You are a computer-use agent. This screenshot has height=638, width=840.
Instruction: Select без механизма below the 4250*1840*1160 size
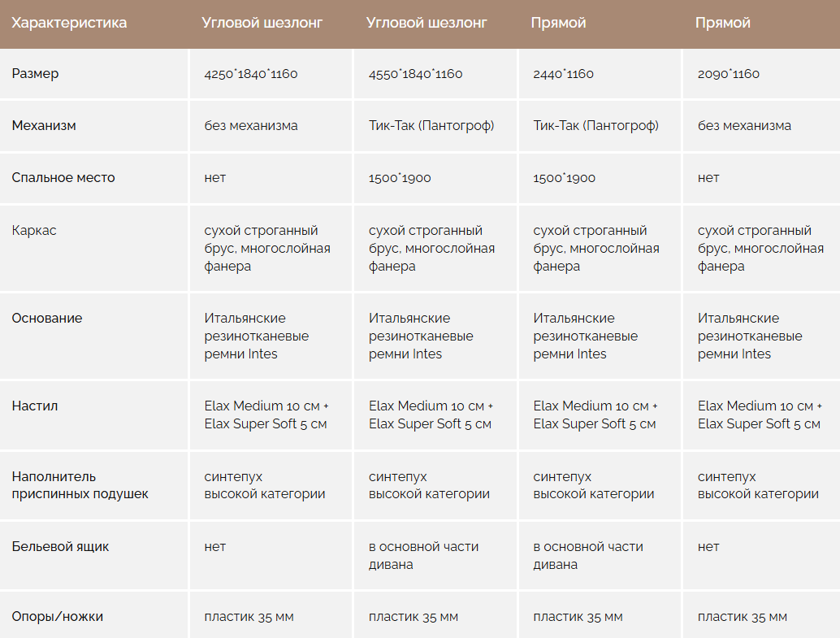tap(251, 126)
